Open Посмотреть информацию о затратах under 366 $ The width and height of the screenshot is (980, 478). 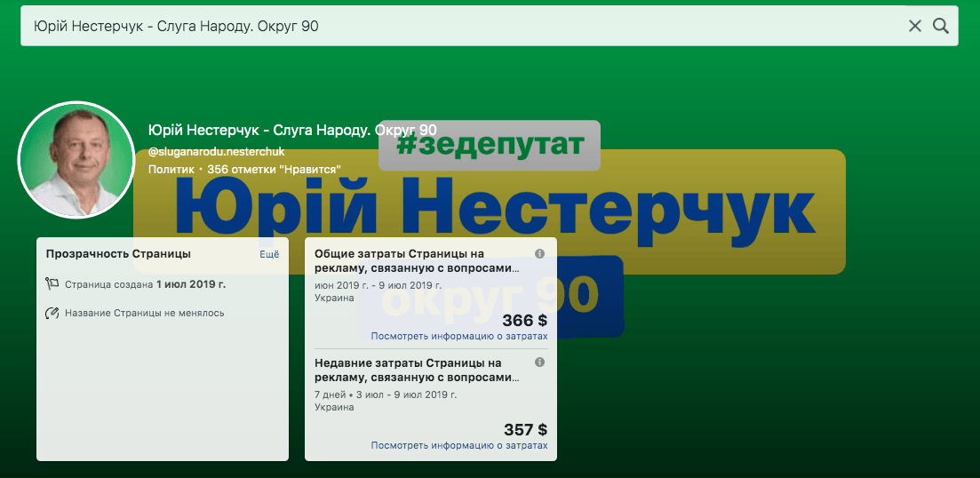coord(459,336)
